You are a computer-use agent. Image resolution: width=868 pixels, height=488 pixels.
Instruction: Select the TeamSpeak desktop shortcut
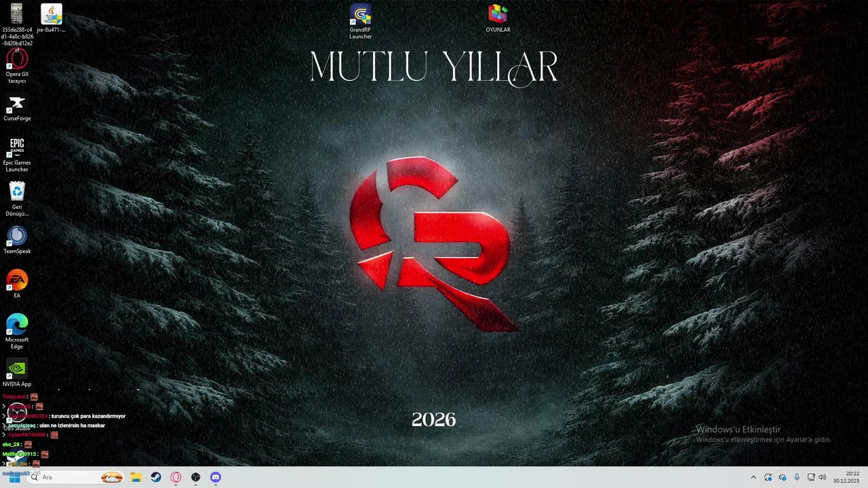coord(17,241)
